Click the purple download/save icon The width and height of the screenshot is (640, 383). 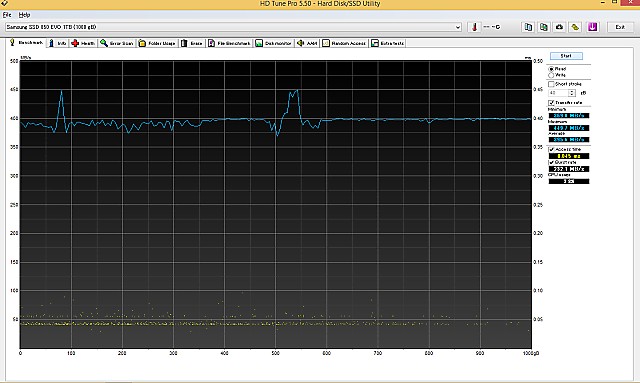(592, 27)
